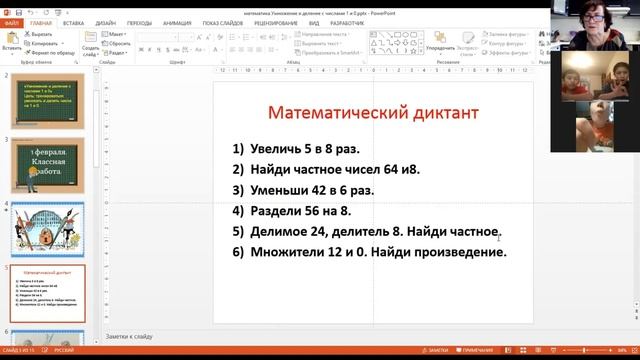Click the Экспресс-стили quick styles icon
Screen dimensions: 640x360
[468, 38]
